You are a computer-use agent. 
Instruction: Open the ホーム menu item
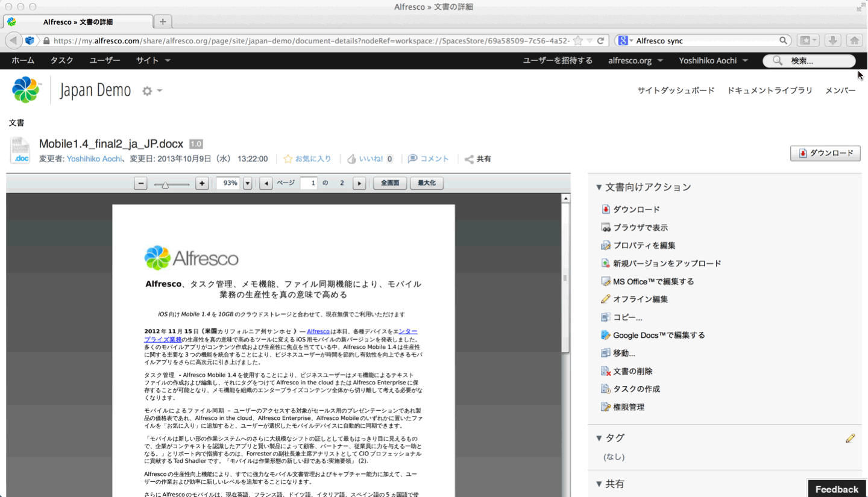(x=23, y=60)
